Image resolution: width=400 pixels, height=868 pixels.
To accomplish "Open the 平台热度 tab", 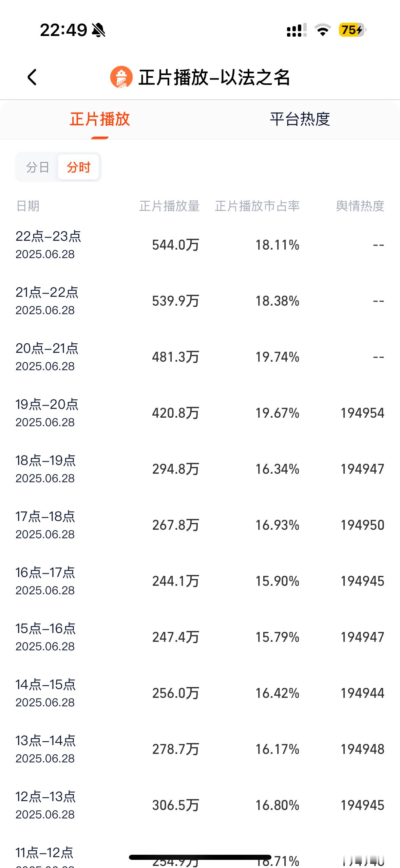I will click(x=300, y=119).
